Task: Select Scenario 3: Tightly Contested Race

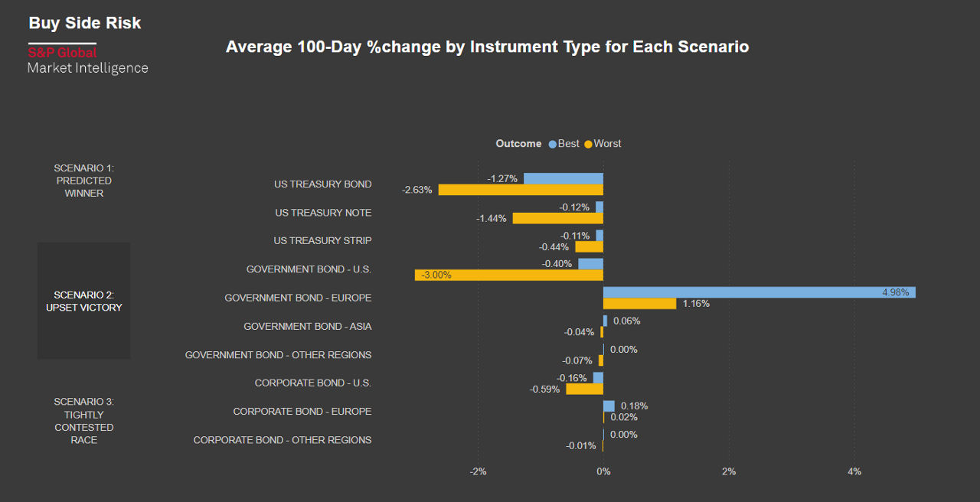Action: click(83, 421)
